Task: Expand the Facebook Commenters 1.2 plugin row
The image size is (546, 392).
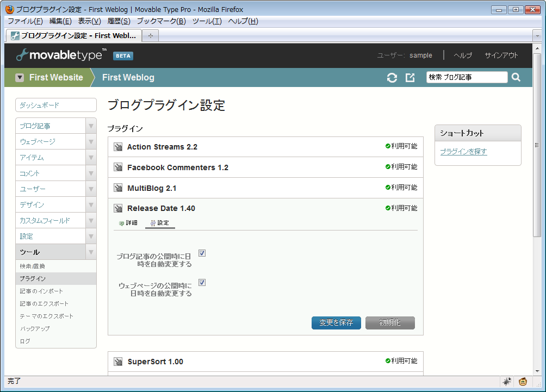Action: coord(266,167)
